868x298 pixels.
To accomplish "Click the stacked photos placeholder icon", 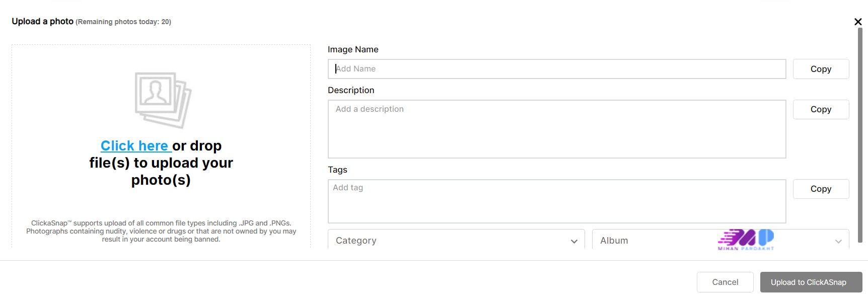I will click(163, 100).
